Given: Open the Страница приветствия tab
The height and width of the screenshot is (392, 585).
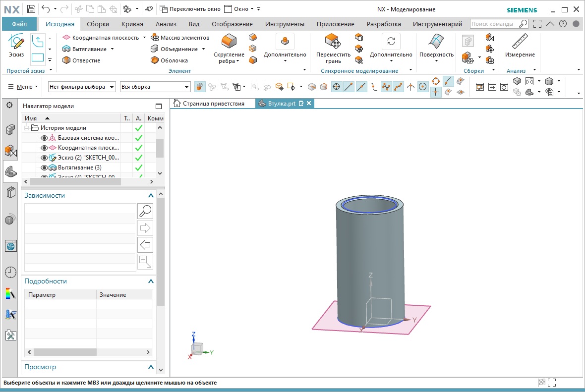Looking at the screenshot, I should pyautogui.click(x=213, y=103).
